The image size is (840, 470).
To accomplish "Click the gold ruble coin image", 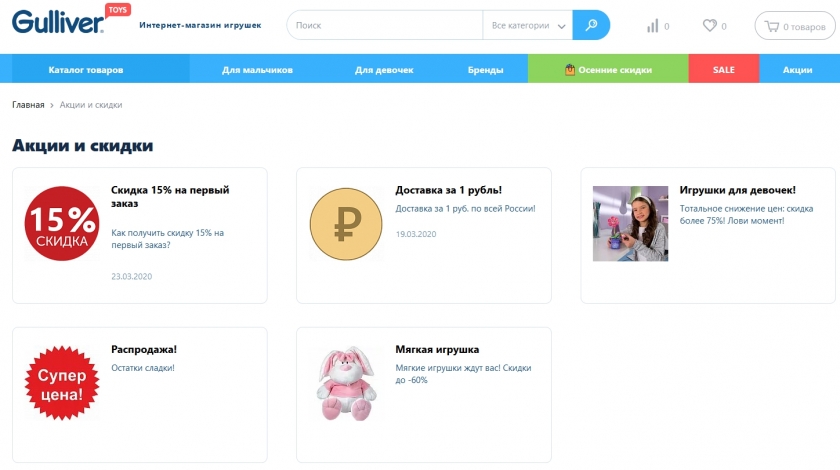I will click(346, 224).
